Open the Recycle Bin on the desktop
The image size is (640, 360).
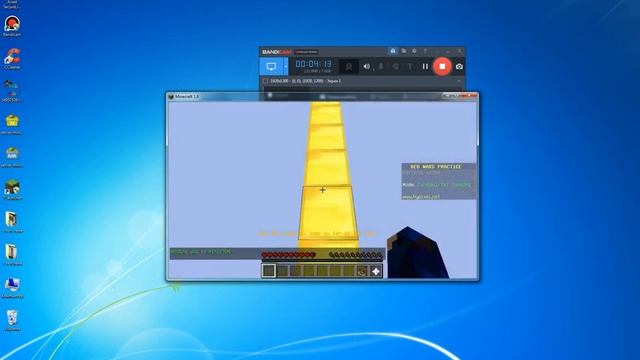click(12, 320)
